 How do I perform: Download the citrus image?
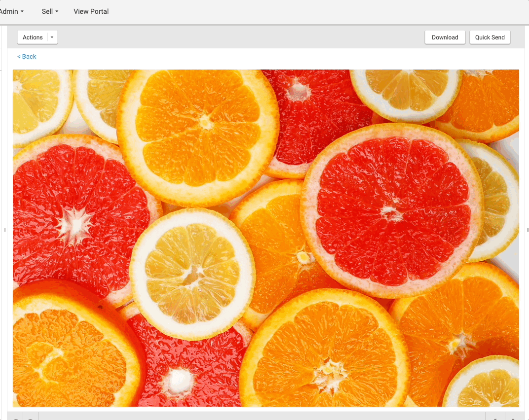coord(445,37)
